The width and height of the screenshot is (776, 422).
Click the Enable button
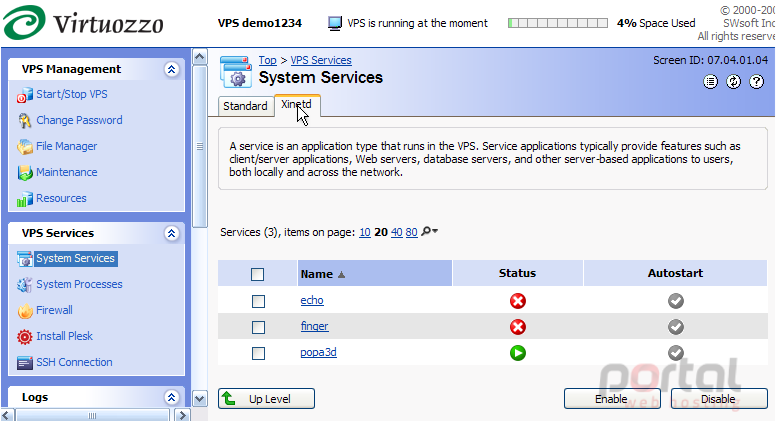612,399
